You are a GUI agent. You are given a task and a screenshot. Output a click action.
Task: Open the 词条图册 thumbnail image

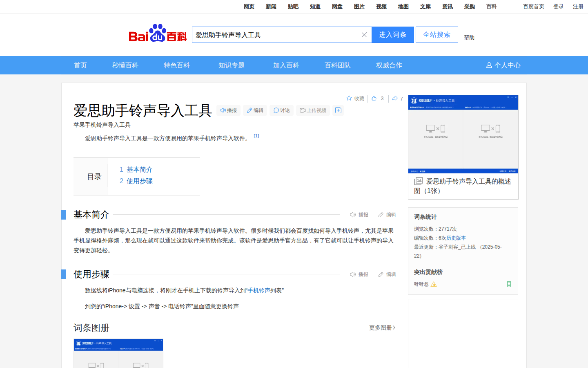coord(118,353)
